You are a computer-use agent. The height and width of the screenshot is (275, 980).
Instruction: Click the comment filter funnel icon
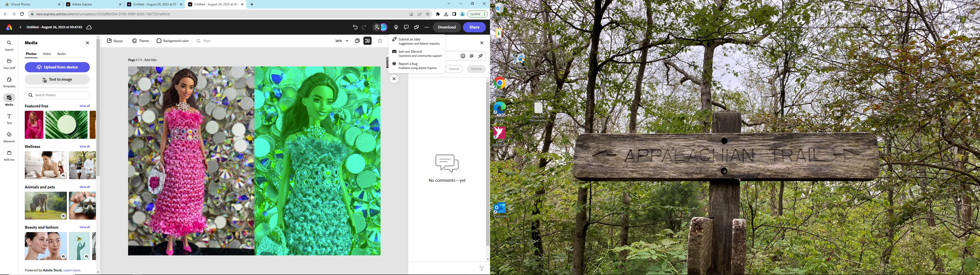pyautogui.click(x=482, y=269)
